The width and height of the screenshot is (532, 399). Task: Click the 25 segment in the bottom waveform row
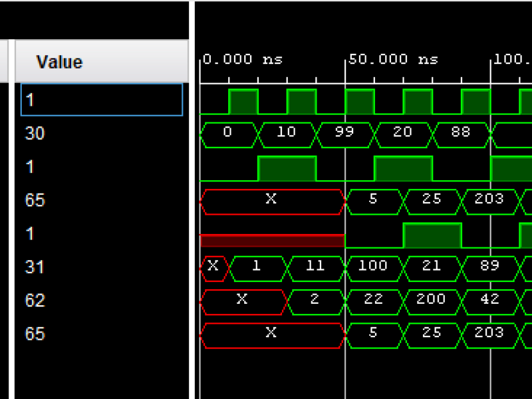click(432, 336)
